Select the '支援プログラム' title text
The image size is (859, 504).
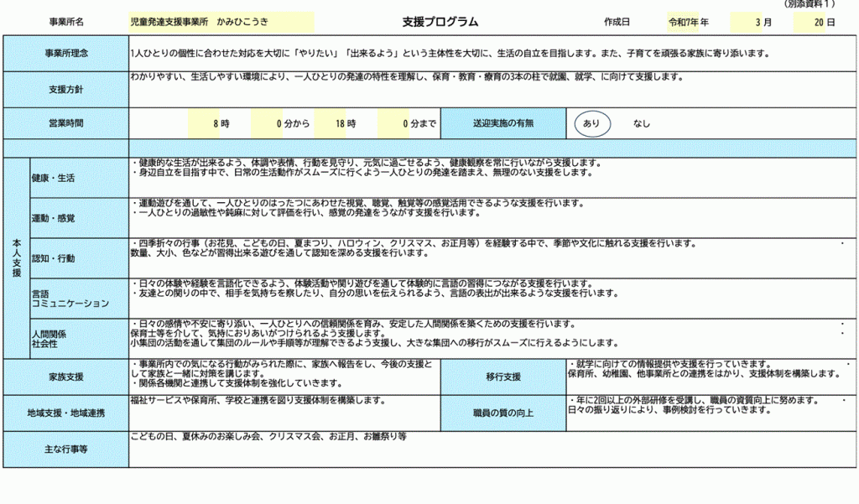tap(440, 22)
